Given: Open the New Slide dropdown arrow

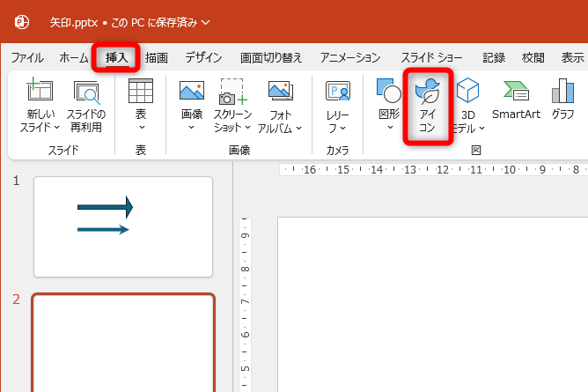Looking at the screenshot, I should (56, 128).
